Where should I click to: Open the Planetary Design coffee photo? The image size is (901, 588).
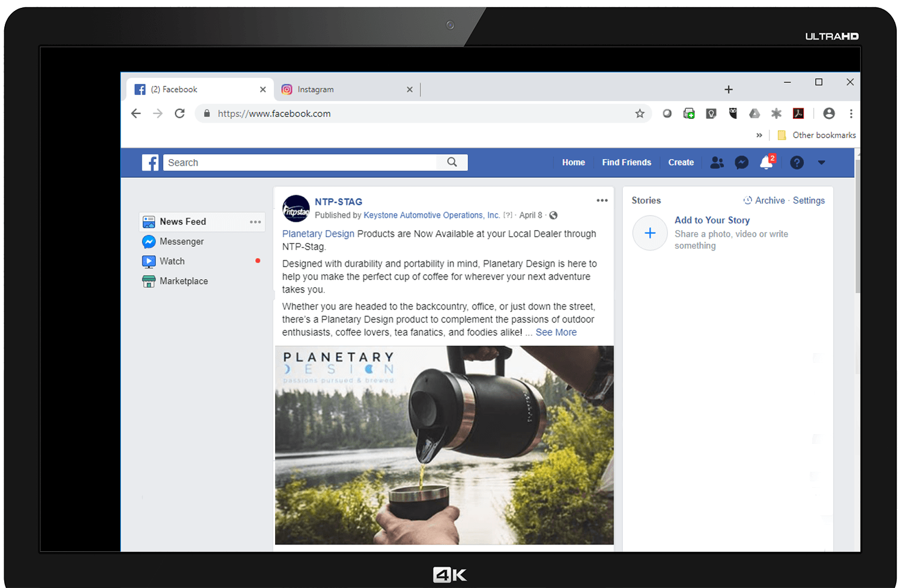(x=444, y=445)
